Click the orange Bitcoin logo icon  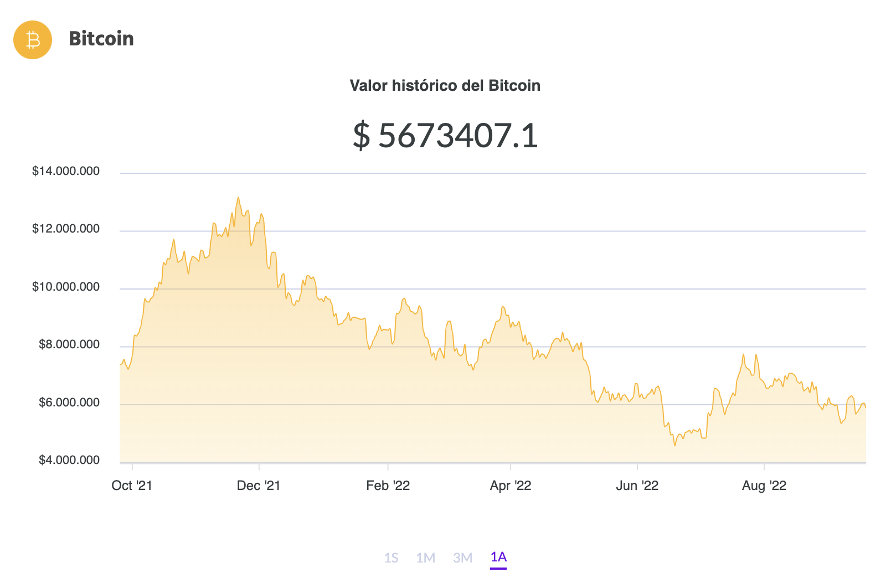pyautogui.click(x=33, y=40)
